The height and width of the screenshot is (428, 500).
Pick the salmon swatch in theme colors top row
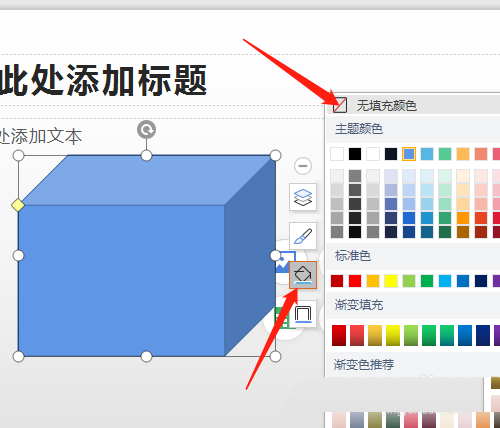coord(481,154)
